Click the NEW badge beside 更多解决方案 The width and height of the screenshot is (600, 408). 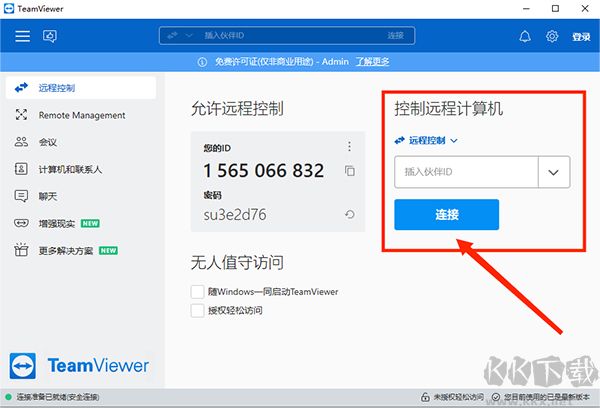tap(108, 251)
